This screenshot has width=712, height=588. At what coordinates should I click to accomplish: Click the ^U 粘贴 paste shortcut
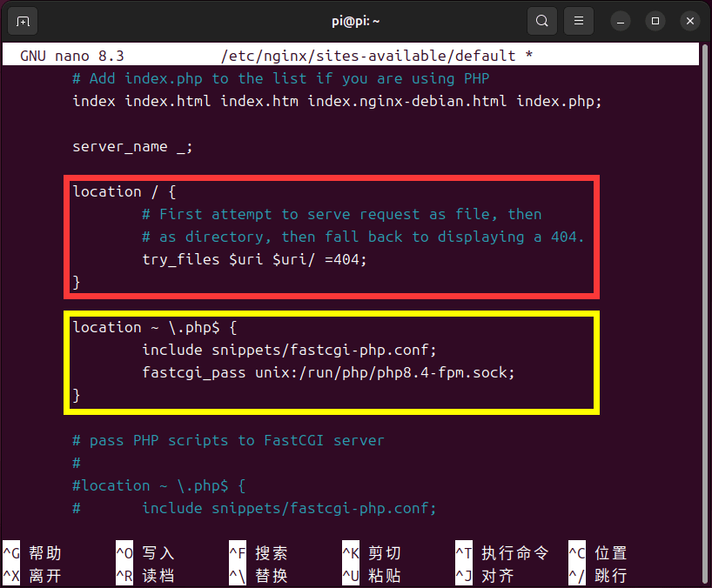click(x=372, y=576)
